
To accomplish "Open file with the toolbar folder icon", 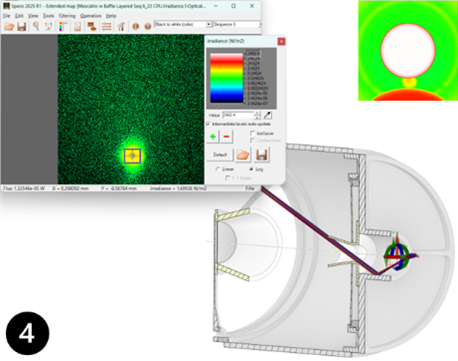I will (9, 26).
